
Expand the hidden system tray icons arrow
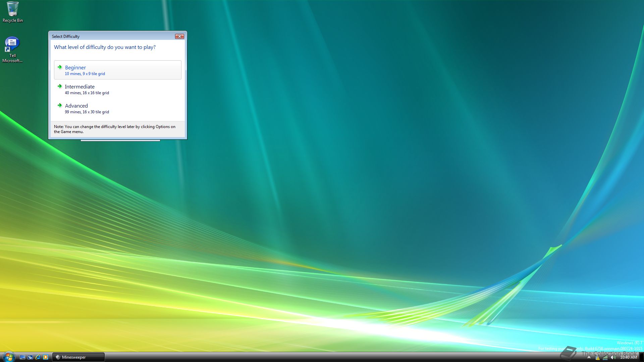tap(589, 357)
